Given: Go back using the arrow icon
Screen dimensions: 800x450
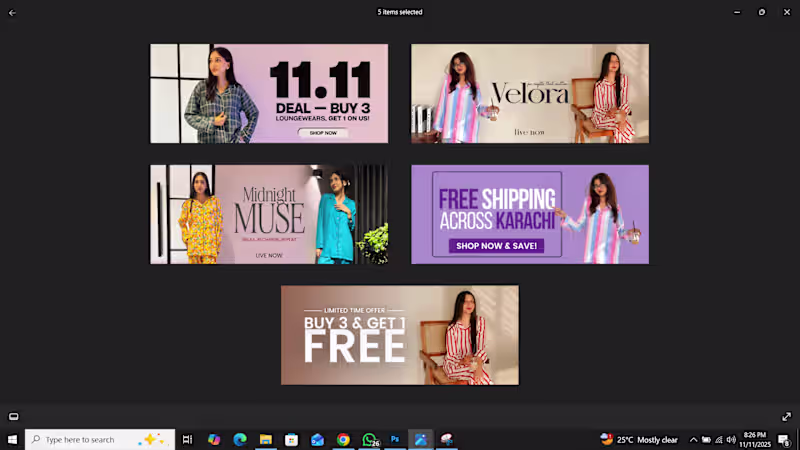Looking at the screenshot, I should (12, 13).
